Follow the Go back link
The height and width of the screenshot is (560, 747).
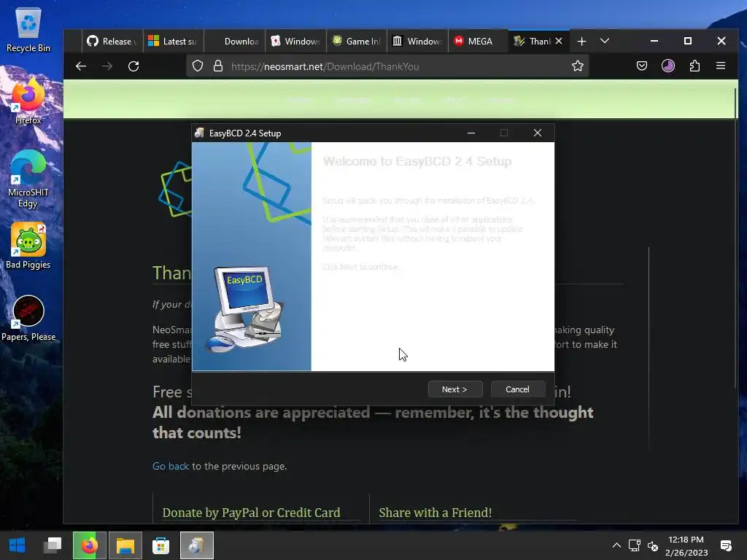point(171,466)
